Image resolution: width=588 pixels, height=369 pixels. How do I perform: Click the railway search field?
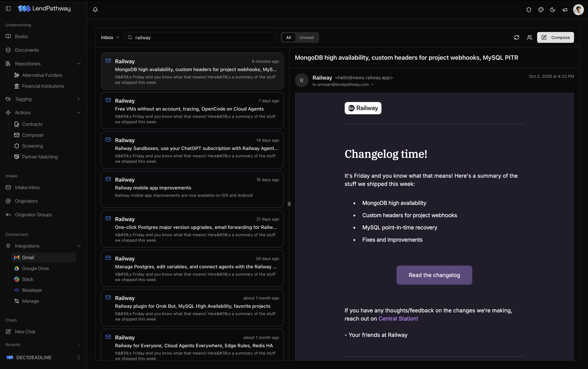(200, 37)
